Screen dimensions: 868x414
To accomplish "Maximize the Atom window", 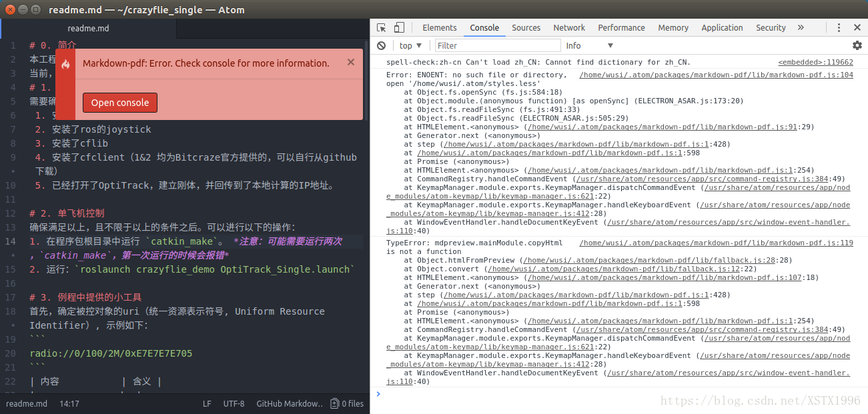I will [35, 9].
